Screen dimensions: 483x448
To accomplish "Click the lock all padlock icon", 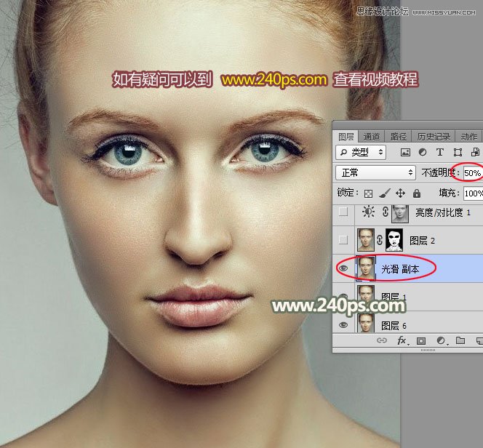I will (417, 193).
